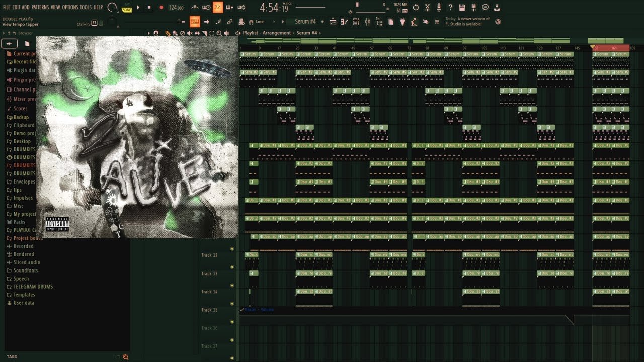Click the render/export audio icon

coord(473,7)
